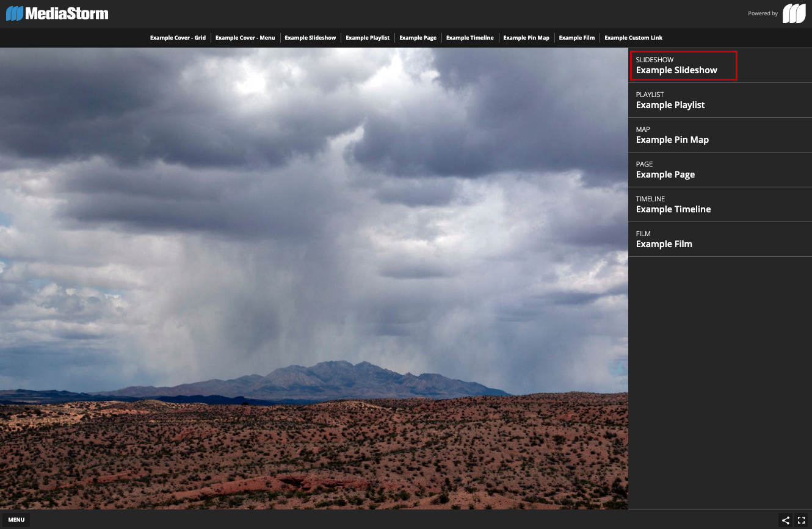
Task: Select Example Film in top navigation bar
Action: 577,38
